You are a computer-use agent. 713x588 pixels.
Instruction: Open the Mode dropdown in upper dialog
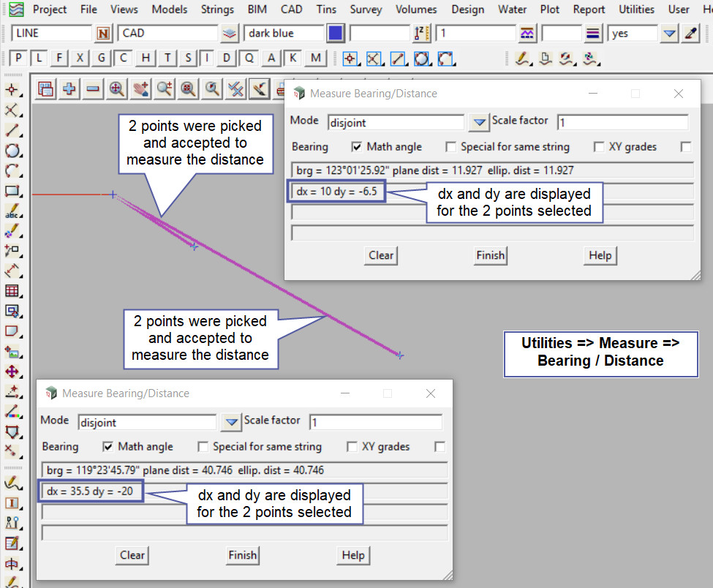coord(479,121)
